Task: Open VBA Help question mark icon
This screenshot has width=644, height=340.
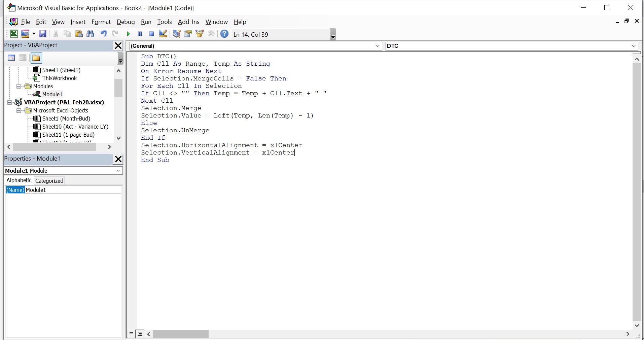Action: coord(224,34)
